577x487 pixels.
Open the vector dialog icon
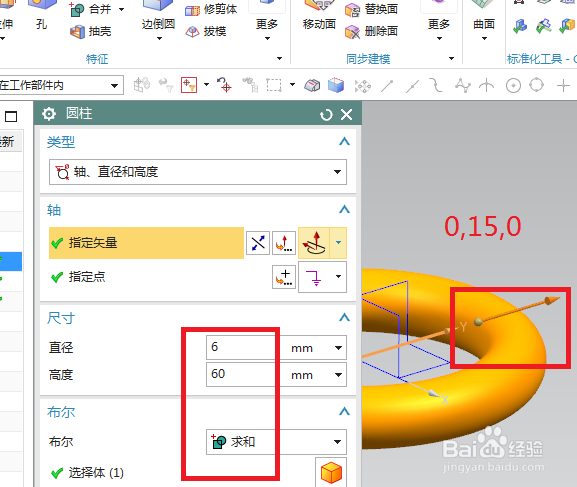[x=284, y=243]
